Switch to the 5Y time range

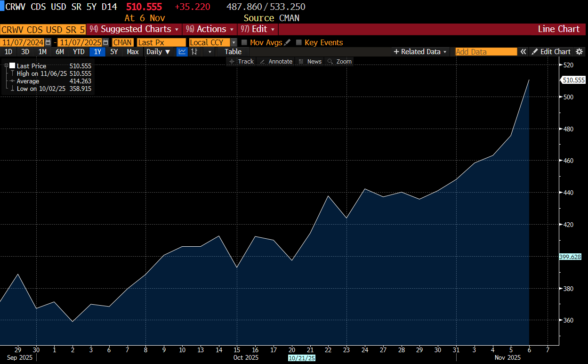(114, 52)
